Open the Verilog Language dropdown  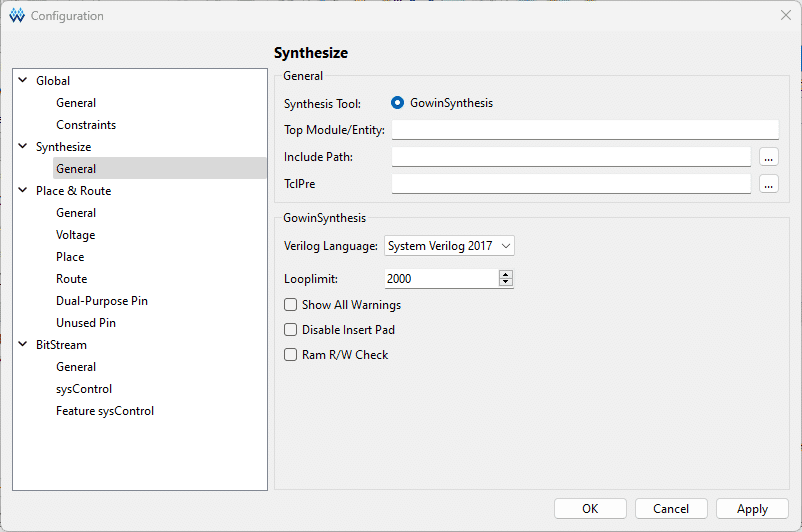pyautogui.click(x=449, y=246)
